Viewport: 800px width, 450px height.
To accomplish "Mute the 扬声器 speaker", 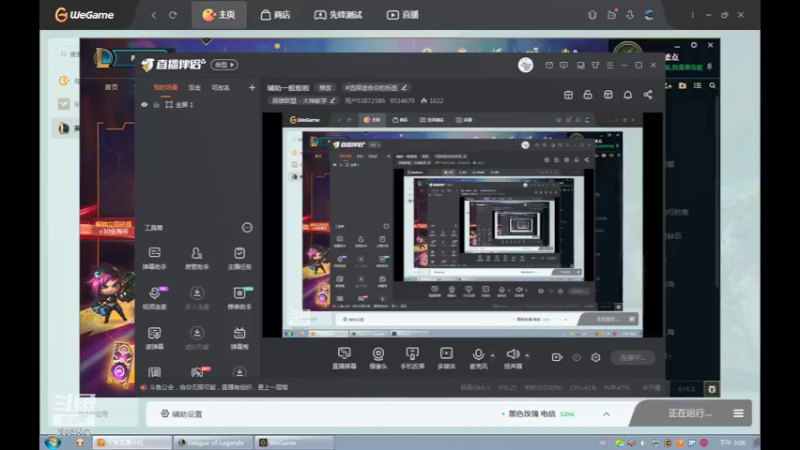I will click(513, 358).
